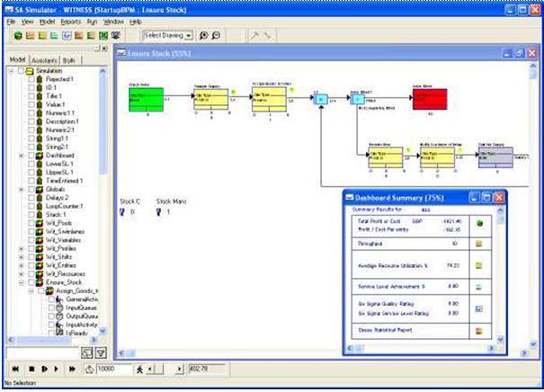Click the greyed hammer tool icon in the toolbar
The height and width of the screenshot is (392, 544).
click(255, 35)
